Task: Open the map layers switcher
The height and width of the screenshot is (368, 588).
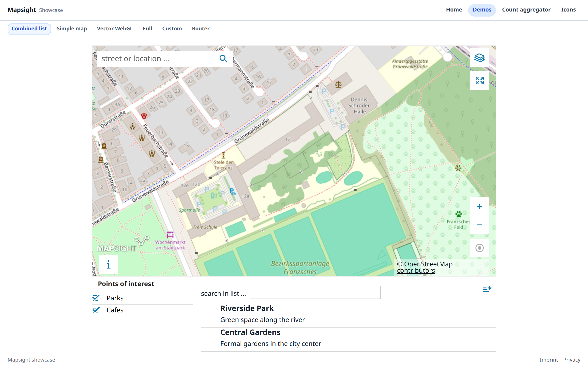Action: click(x=479, y=58)
